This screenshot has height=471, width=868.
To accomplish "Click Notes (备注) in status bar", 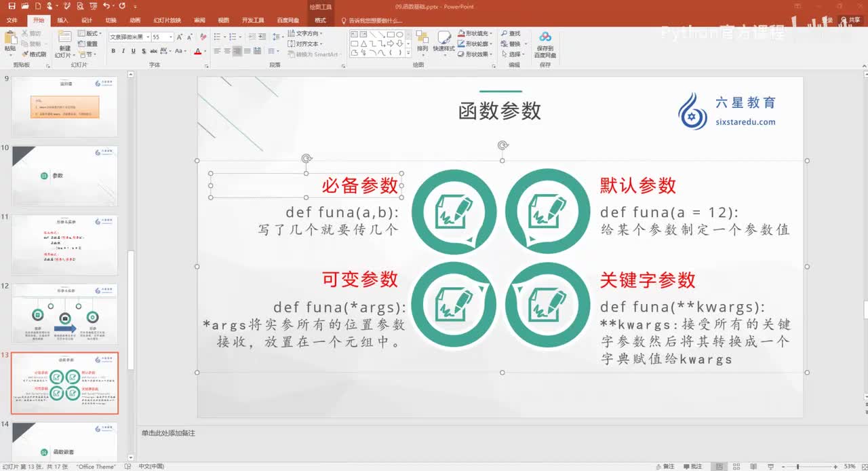I will [x=665, y=466].
